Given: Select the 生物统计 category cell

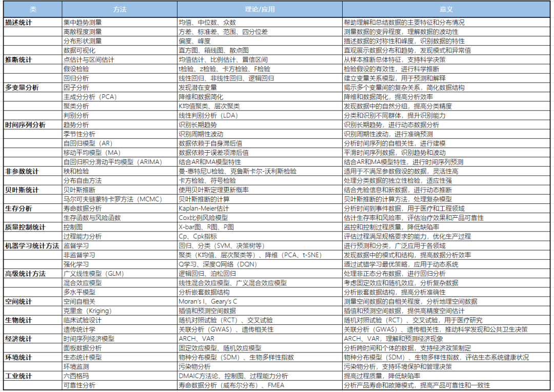Looking at the screenshot, I should pos(32,320).
